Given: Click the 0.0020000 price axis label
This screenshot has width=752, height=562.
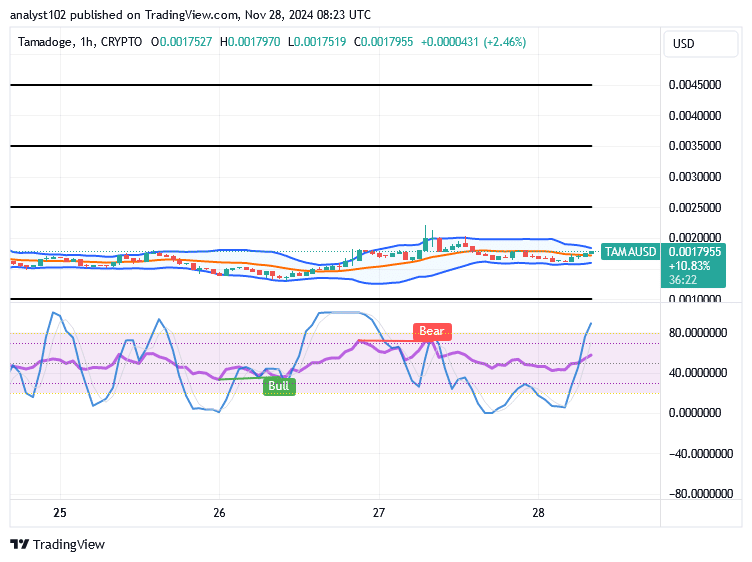Looking at the screenshot, I should tap(695, 238).
